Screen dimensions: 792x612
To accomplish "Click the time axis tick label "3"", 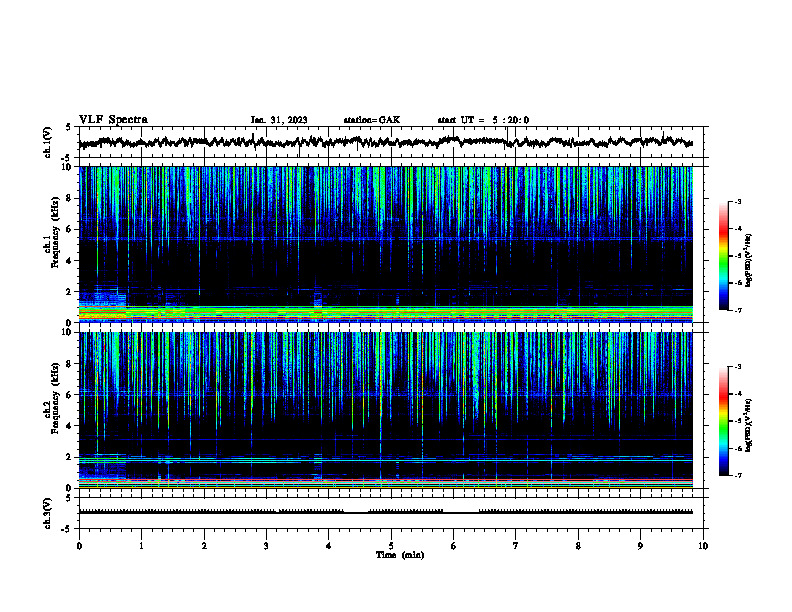I will 266,546.
